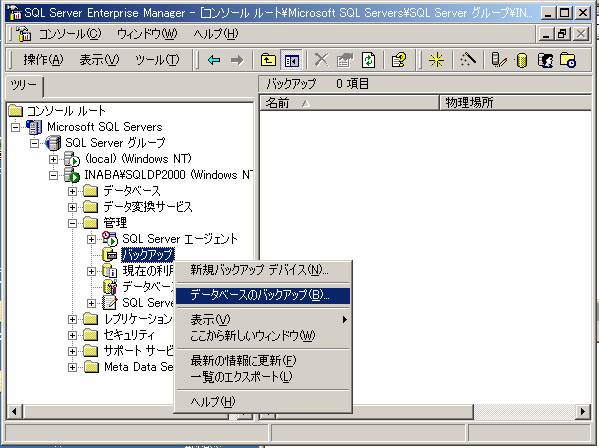Screen dimensions: 599x448
Task: Open the 表示(V) submenu in context menu
Action: pos(263,320)
